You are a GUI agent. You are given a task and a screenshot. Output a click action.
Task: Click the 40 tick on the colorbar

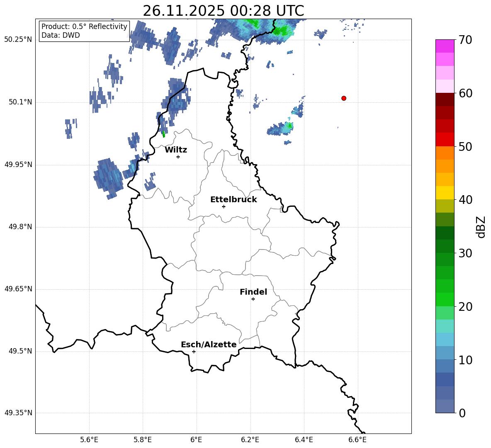[465, 200]
